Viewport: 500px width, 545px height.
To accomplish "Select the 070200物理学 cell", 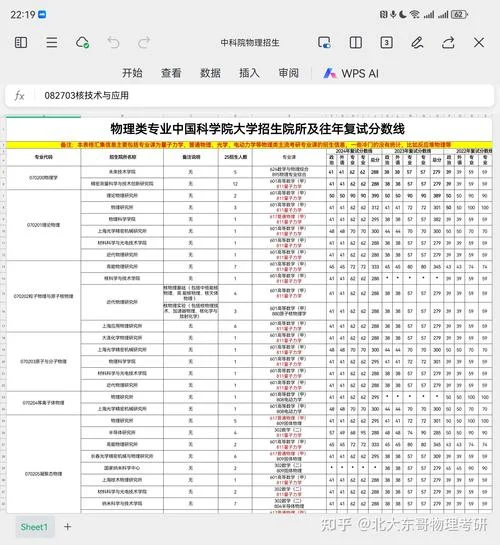I will (43, 178).
